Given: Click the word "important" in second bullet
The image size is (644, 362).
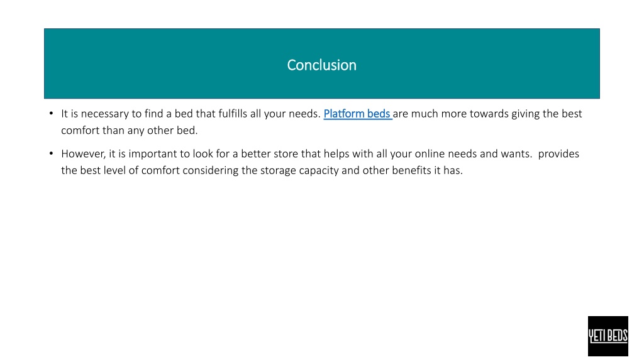Looking at the screenshot, I should click(x=153, y=154).
